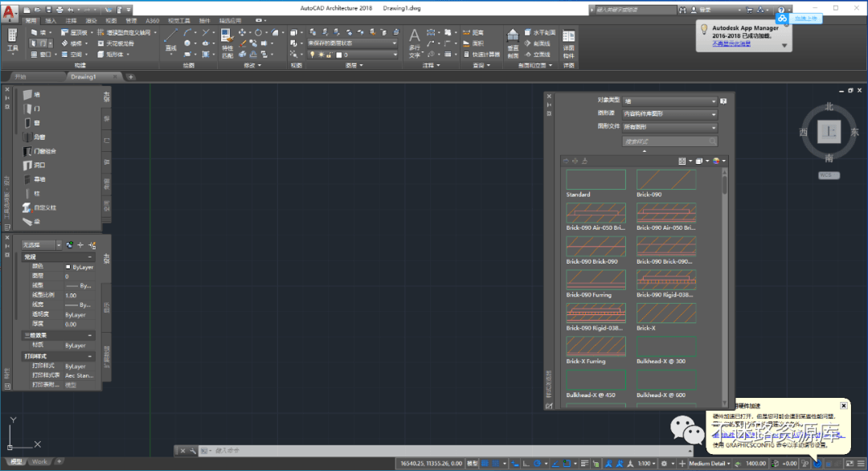
Task: Switch to the A360 ribbon tab
Action: tap(152, 20)
